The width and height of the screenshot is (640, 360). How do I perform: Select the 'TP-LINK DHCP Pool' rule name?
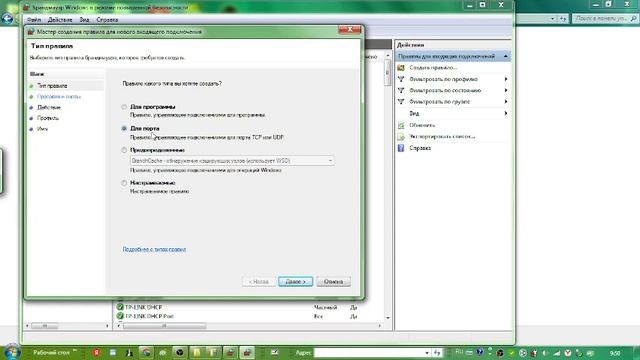click(149, 316)
